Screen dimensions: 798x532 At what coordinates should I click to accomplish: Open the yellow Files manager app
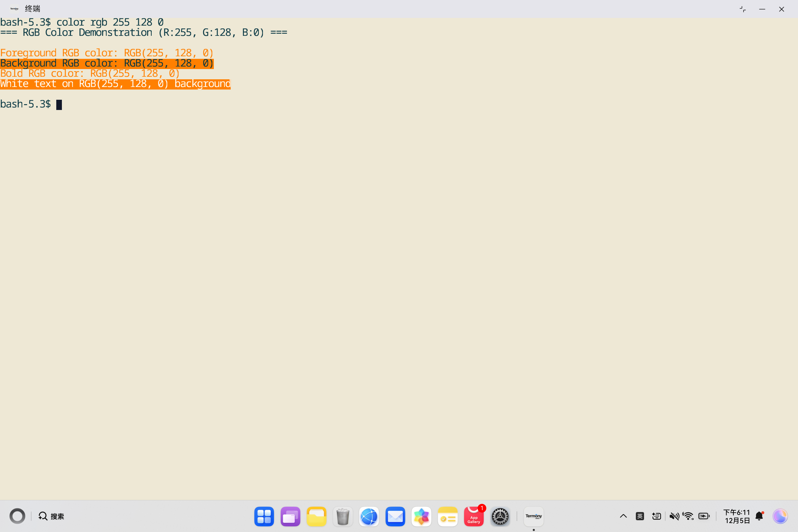316,516
